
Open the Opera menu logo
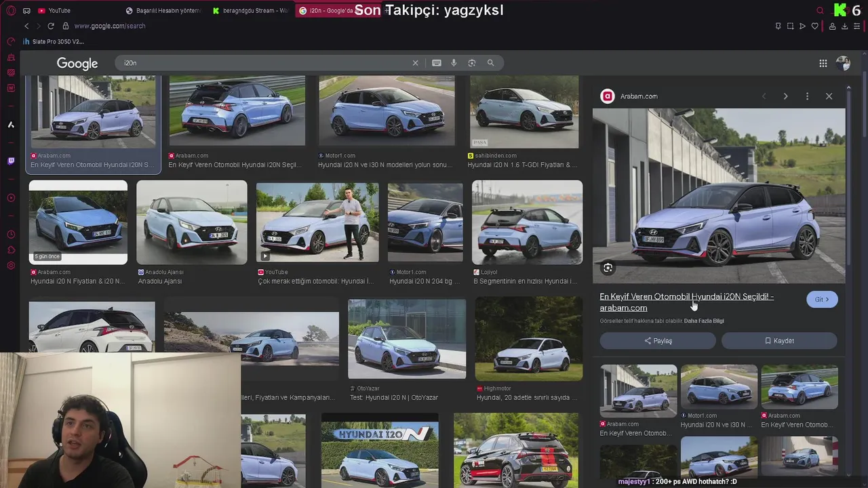(11, 10)
